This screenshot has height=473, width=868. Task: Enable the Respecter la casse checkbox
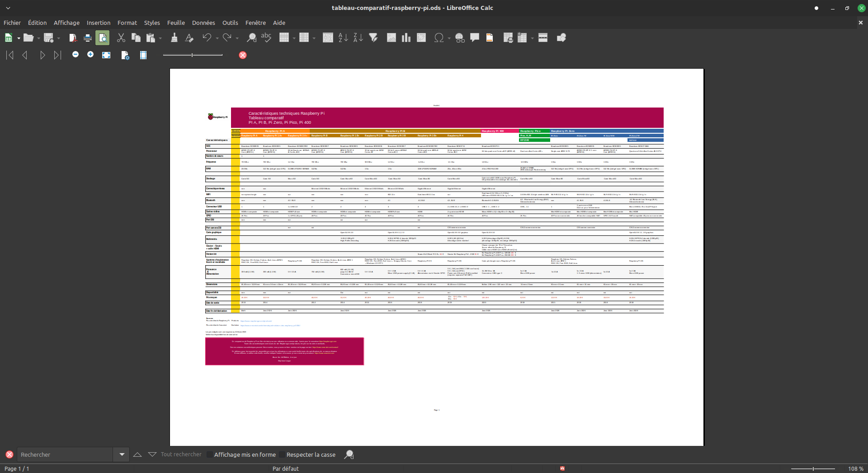click(282, 454)
